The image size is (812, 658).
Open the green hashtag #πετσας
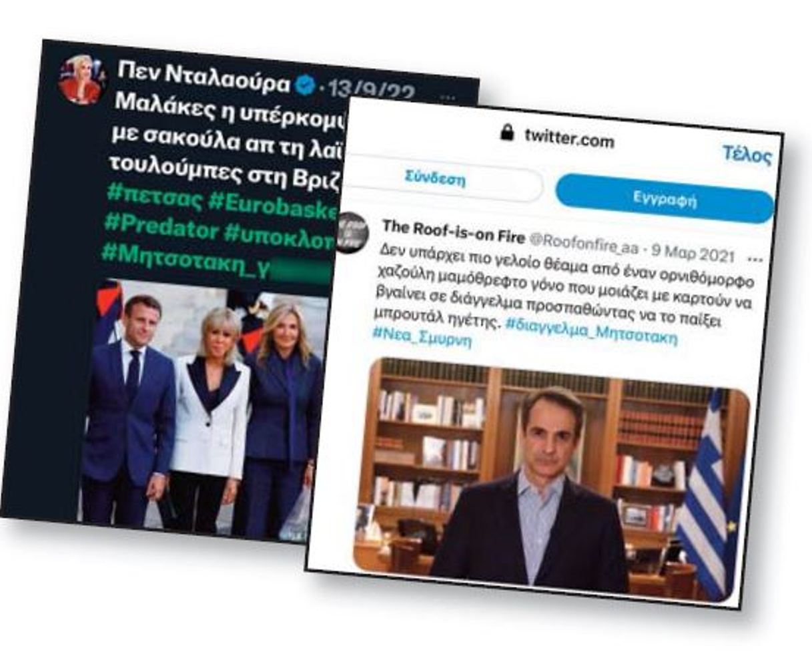(x=154, y=196)
